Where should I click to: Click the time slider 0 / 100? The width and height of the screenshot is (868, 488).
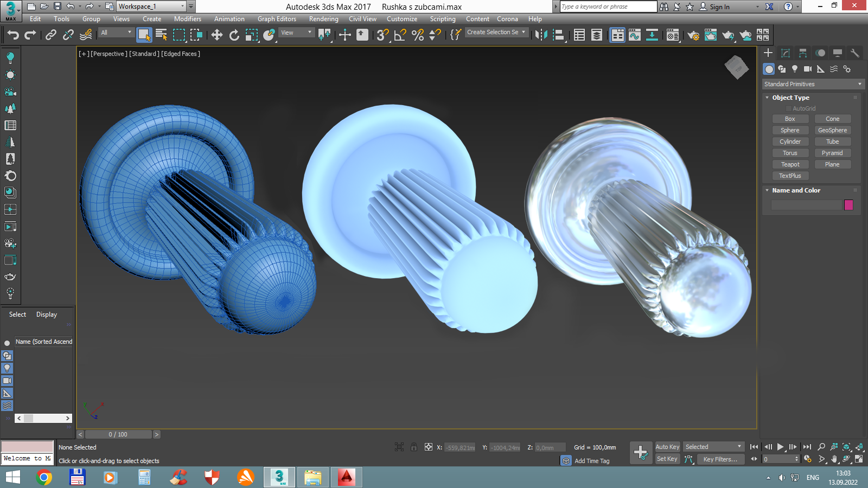click(118, 434)
